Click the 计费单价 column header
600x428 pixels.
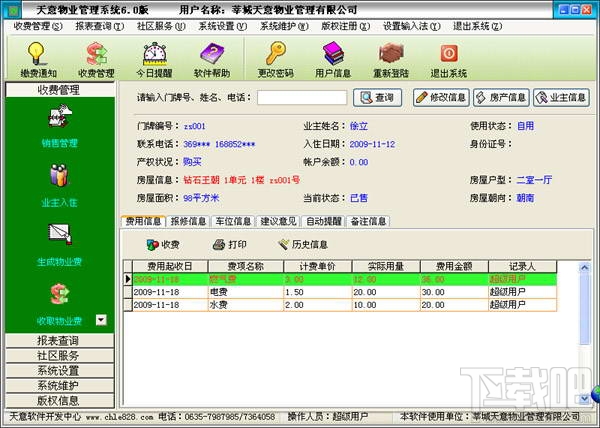[x=318, y=266]
